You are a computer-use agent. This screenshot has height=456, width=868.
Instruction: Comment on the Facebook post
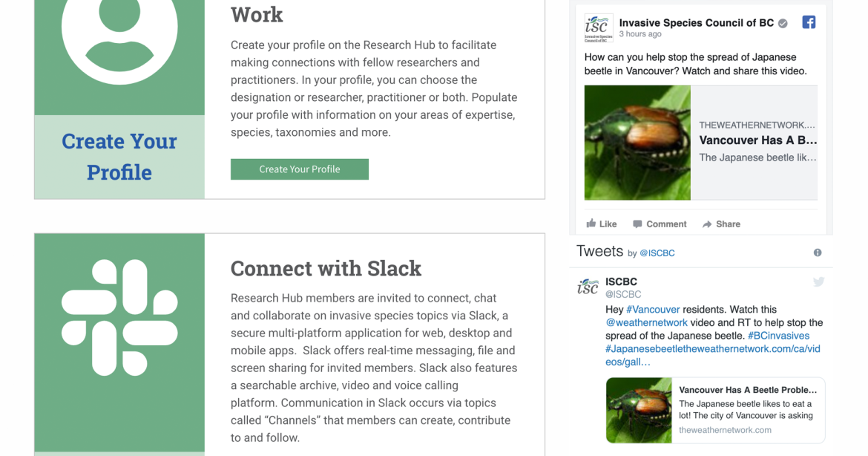pos(660,224)
